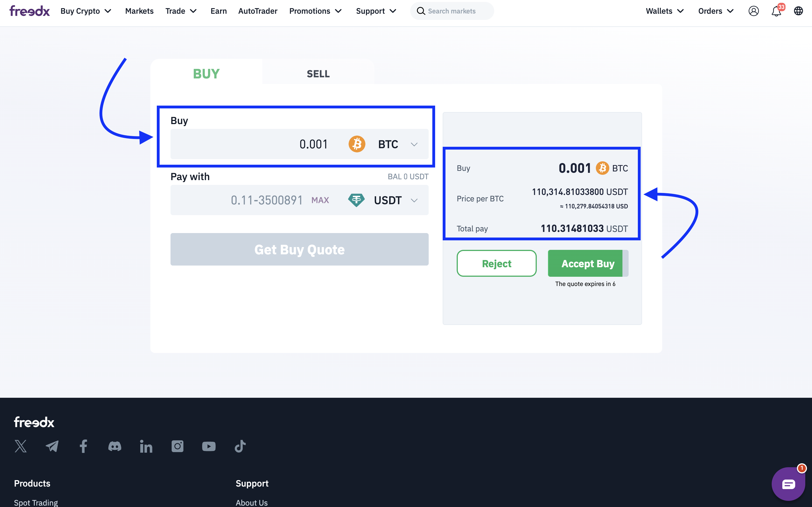Viewport: 812px width, 507px height.
Task: Expand the Buy Crypto menu
Action: point(86,11)
